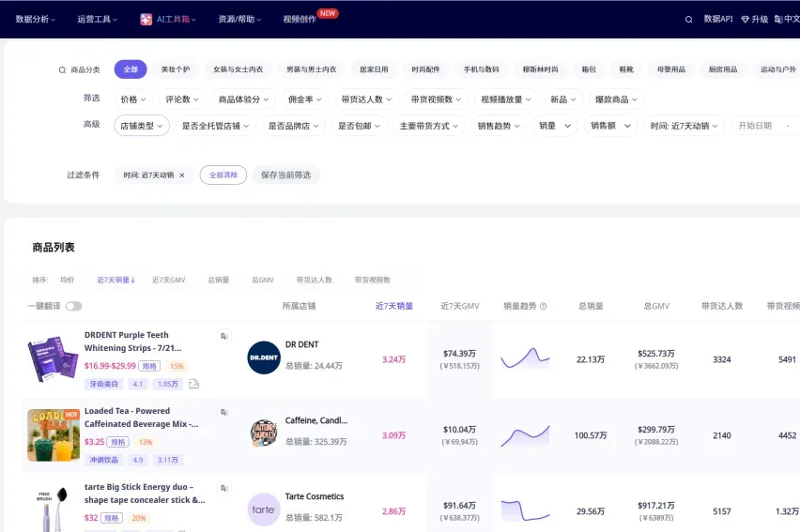Open the 店铺类型 dropdown
The height and width of the screenshot is (532, 800).
click(142, 126)
